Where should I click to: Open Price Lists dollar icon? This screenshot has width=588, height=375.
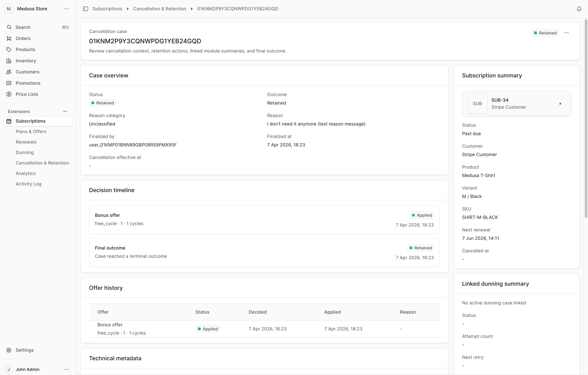(9, 94)
